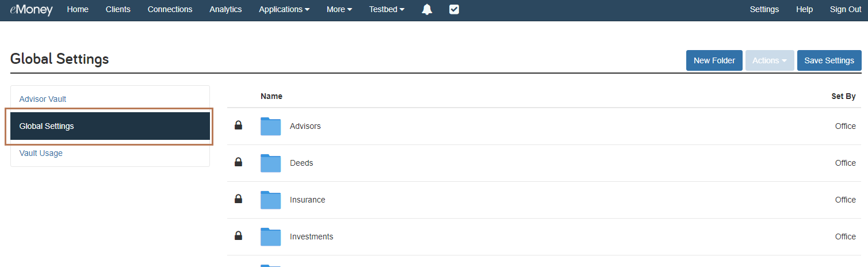868x267 pixels.
Task: Click the New Folder button
Action: 714,60
